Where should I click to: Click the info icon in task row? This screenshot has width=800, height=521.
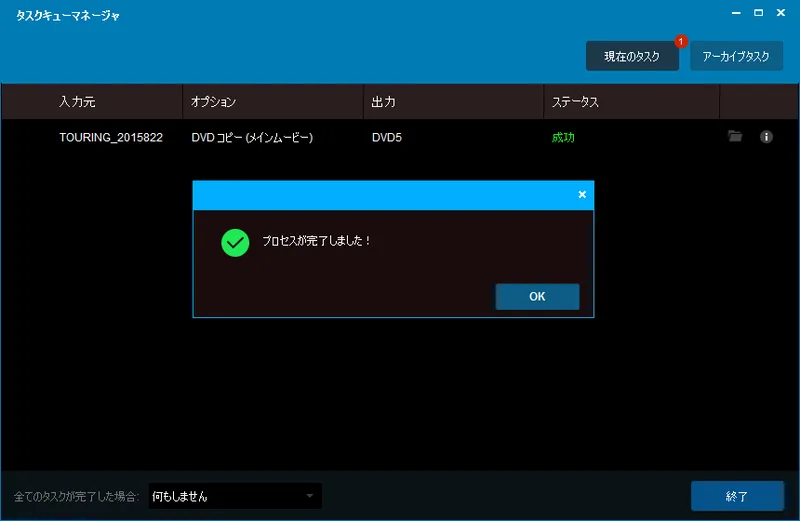(767, 137)
